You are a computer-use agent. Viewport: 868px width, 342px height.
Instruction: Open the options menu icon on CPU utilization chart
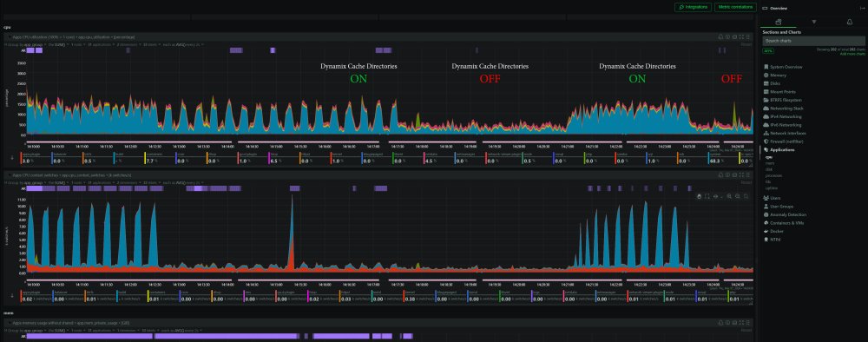point(748,36)
